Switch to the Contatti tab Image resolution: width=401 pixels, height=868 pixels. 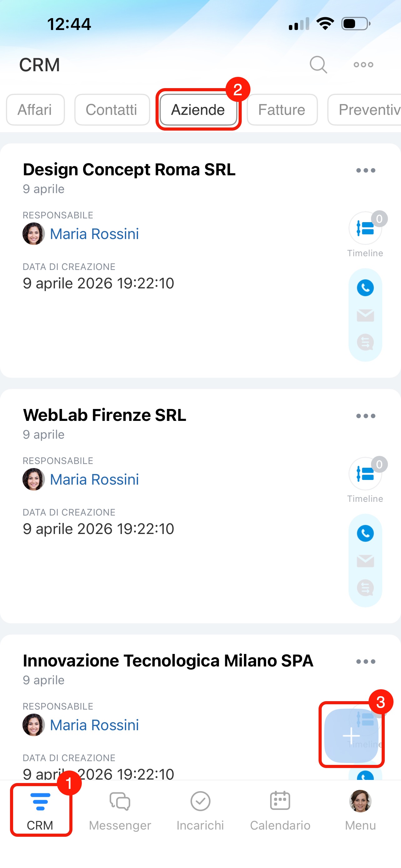point(112,110)
